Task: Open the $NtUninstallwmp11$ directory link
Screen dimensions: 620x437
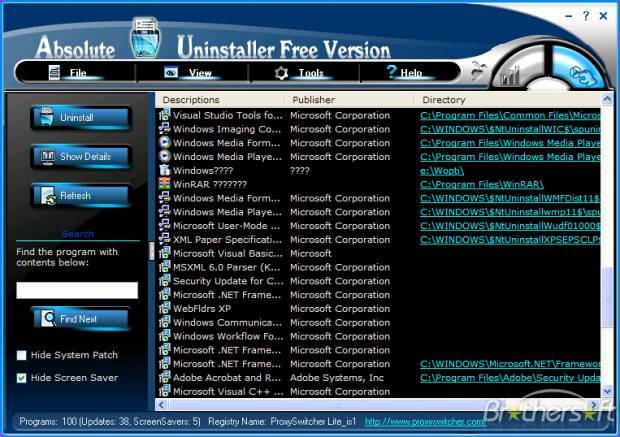Action: tap(510, 212)
